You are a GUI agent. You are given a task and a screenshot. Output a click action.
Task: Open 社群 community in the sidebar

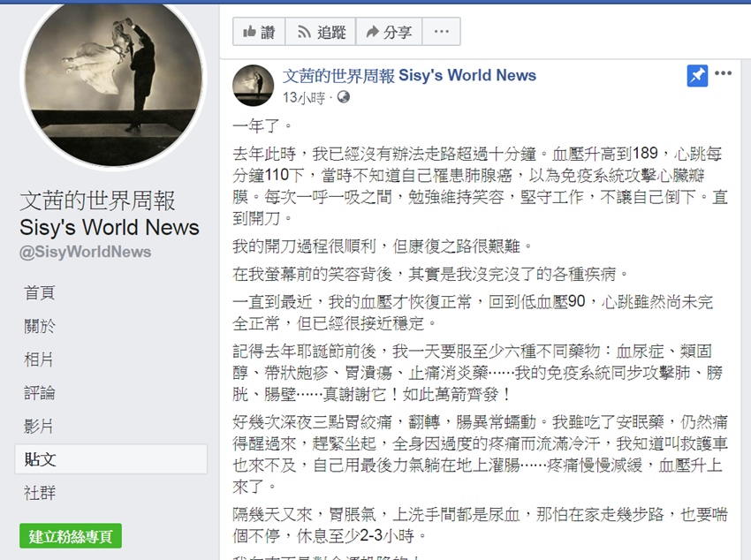[x=40, y=493]
